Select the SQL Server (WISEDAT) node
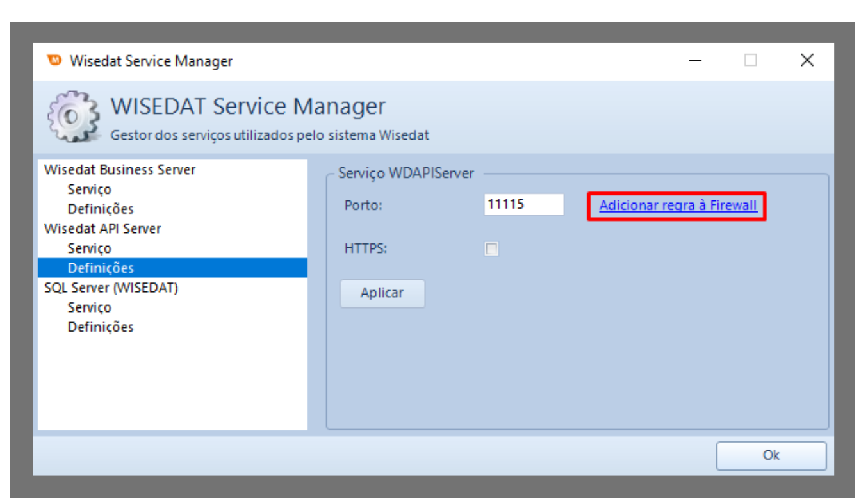 (x=111, y=288)
